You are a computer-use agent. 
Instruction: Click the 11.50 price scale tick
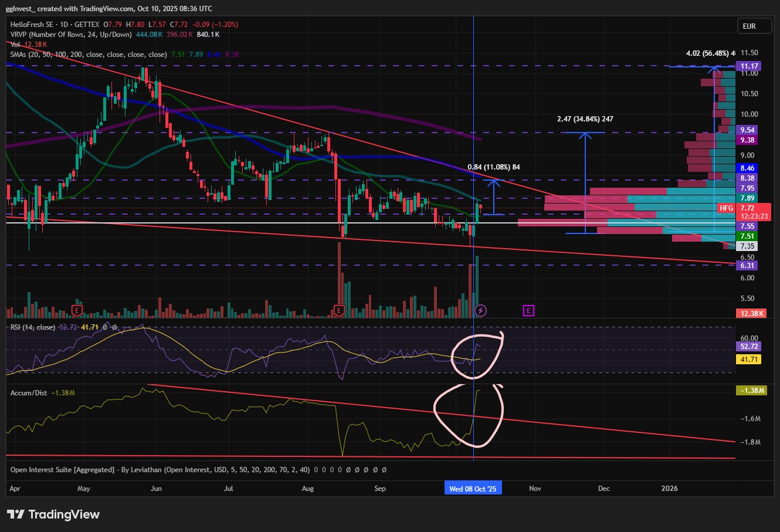click(750, 53)
